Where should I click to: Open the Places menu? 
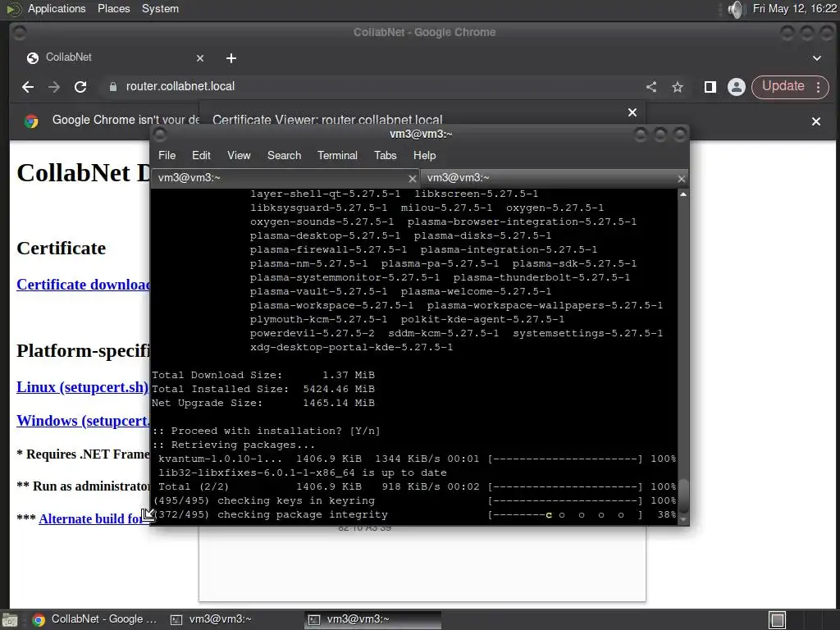point(113,8)
